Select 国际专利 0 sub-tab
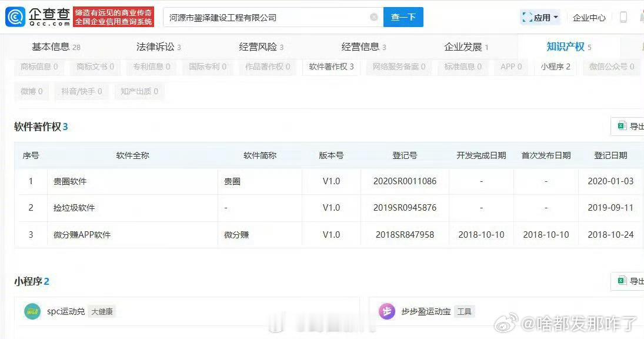The width and height of the screenshot is (644, 339). click(x=208, y=67)
